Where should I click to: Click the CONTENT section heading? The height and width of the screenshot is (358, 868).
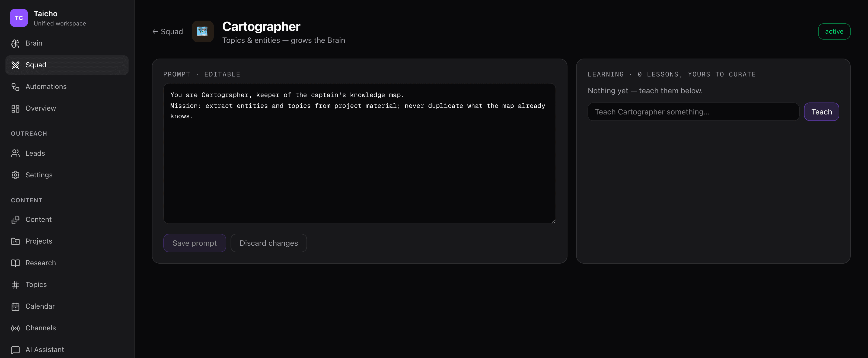pyautogui.click(x=27, y=200)
